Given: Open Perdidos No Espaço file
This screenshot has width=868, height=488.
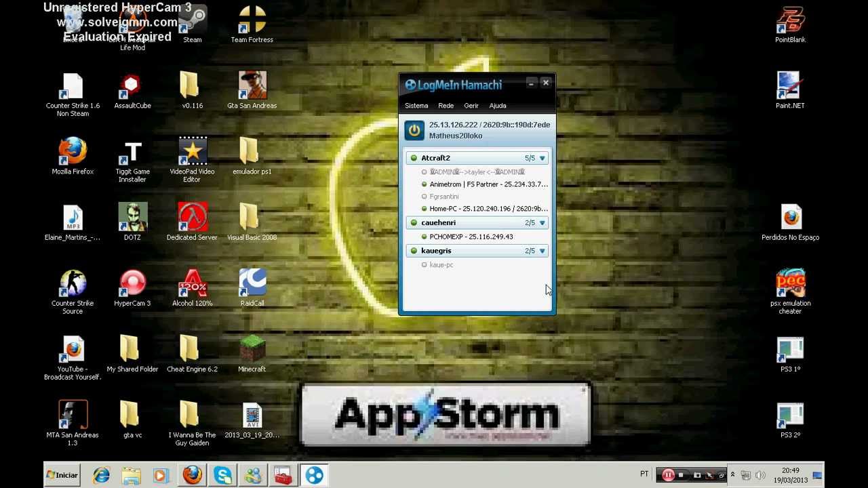Looking at the screenshot, I should pos(790,223).
